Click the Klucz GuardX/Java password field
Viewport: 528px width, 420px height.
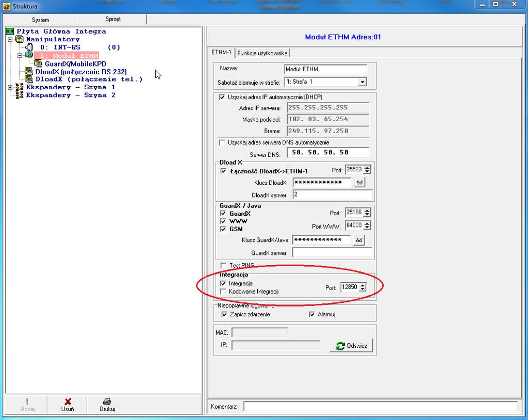click(321, 240)
